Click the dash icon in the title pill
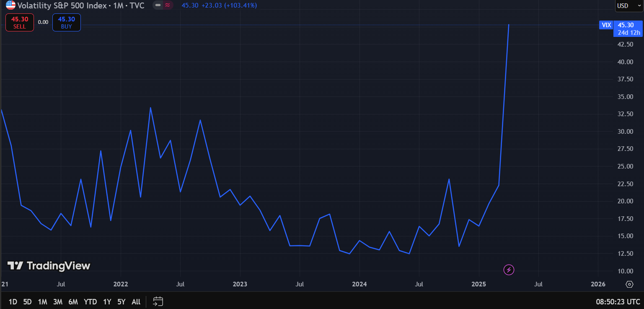Screen dimensions: 644x309 (158, 5)
